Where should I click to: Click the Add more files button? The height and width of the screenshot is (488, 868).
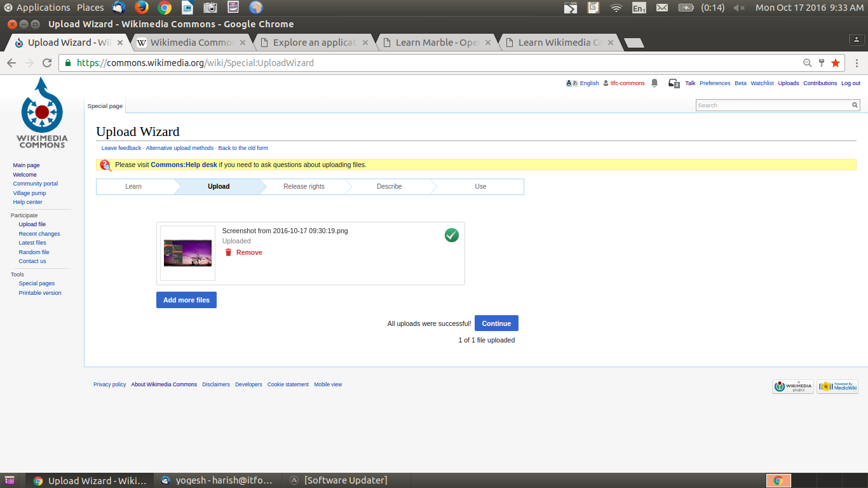pos(186,300)
